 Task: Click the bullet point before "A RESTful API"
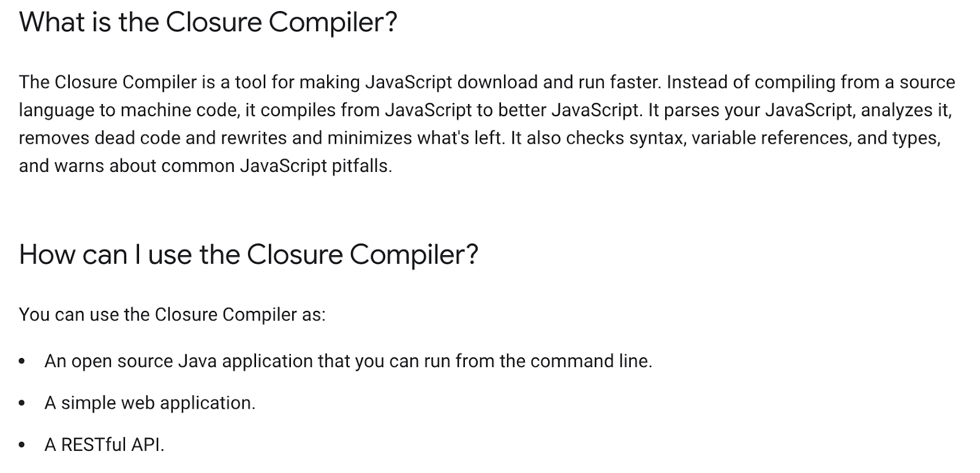point(22,445)
